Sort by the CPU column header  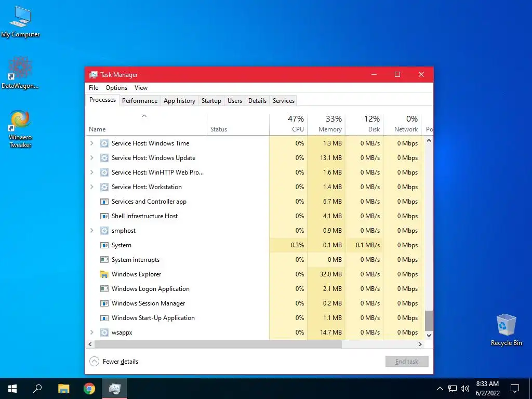coord(288,124)
